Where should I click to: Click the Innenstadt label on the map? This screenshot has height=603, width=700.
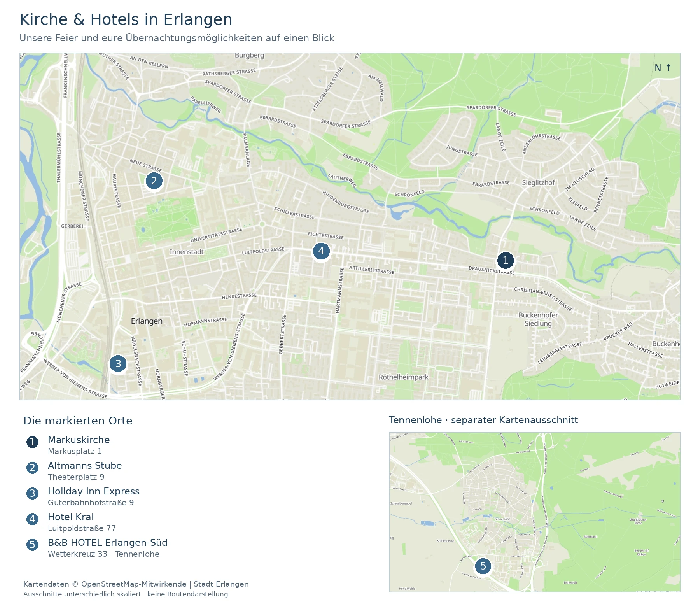pos(187,252)
